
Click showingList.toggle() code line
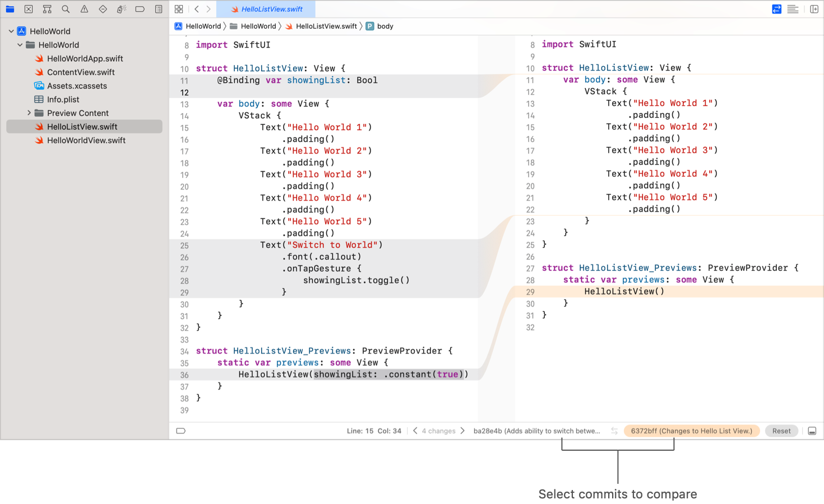click(x=356, y=280)
